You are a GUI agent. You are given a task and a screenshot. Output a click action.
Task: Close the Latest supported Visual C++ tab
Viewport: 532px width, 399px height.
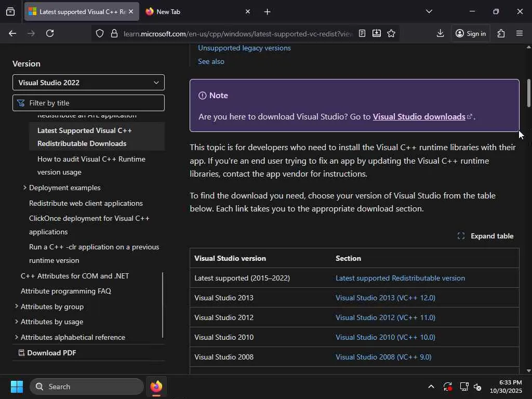tap(131, 11)
